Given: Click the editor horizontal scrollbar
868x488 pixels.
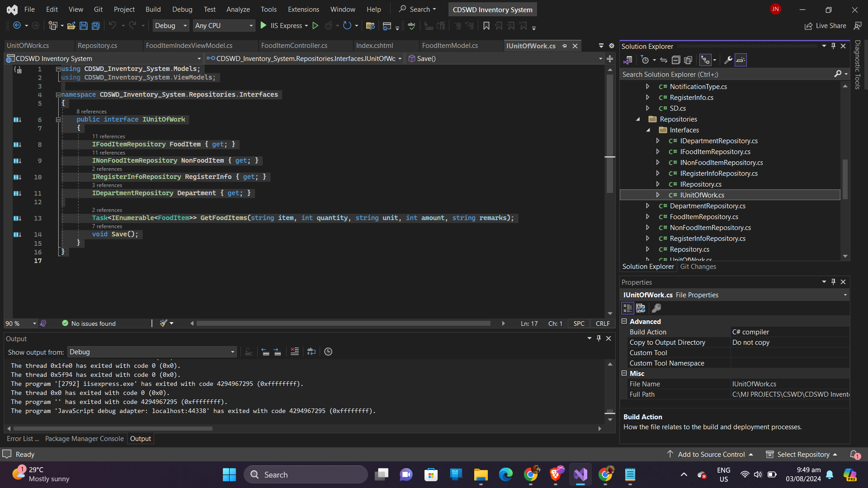Looking at the screenshot, I should (343, 324).
